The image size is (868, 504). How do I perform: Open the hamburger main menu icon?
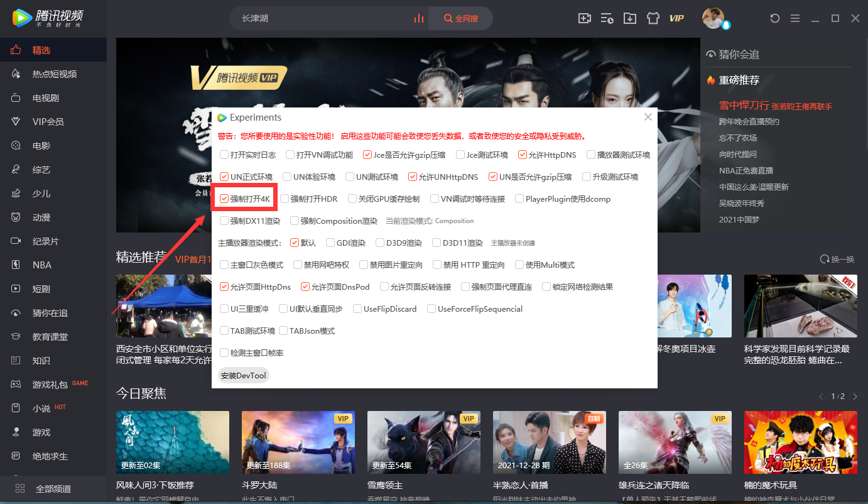795,18
